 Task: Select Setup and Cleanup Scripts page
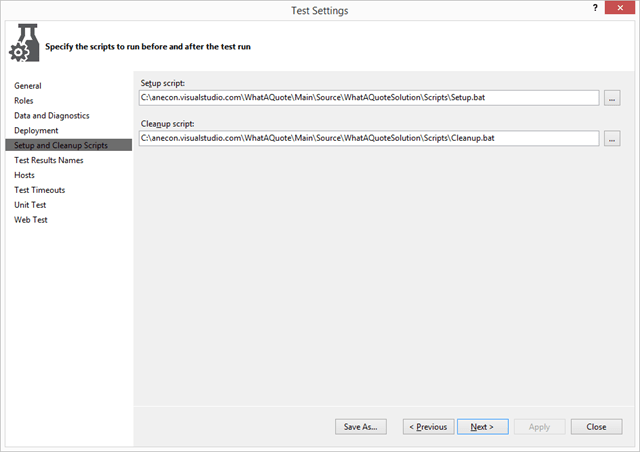(61, 146)
